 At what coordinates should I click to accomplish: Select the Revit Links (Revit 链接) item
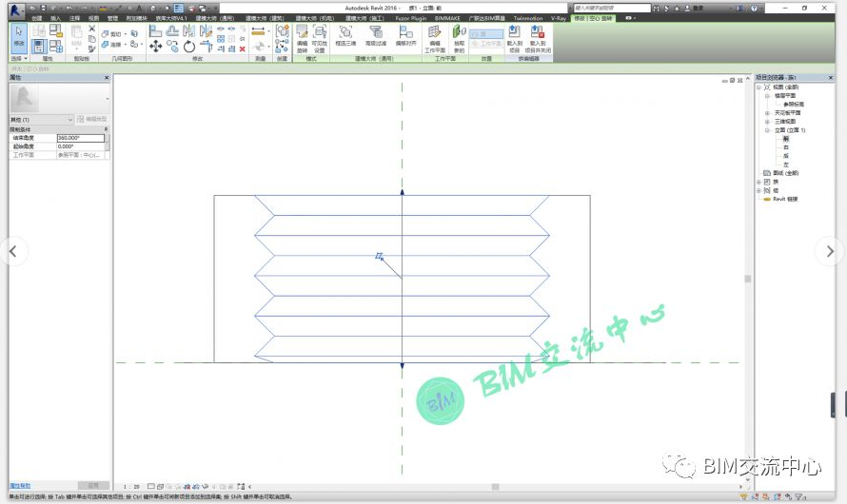pyautogui.click(x=785, y=199)
